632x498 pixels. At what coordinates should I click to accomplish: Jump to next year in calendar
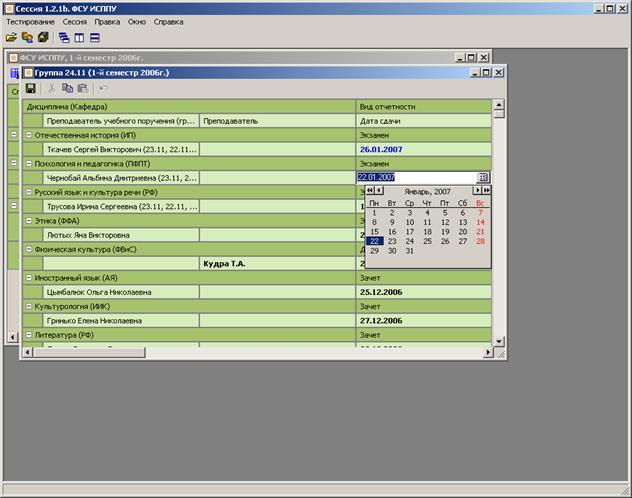pyautogui.click(x=486, y=190)
